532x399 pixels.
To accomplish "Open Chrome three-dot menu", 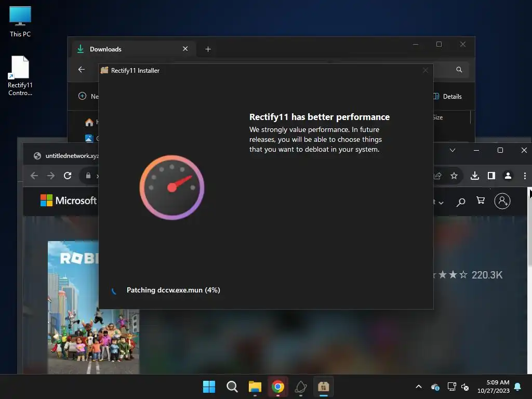I will [525, 176].
